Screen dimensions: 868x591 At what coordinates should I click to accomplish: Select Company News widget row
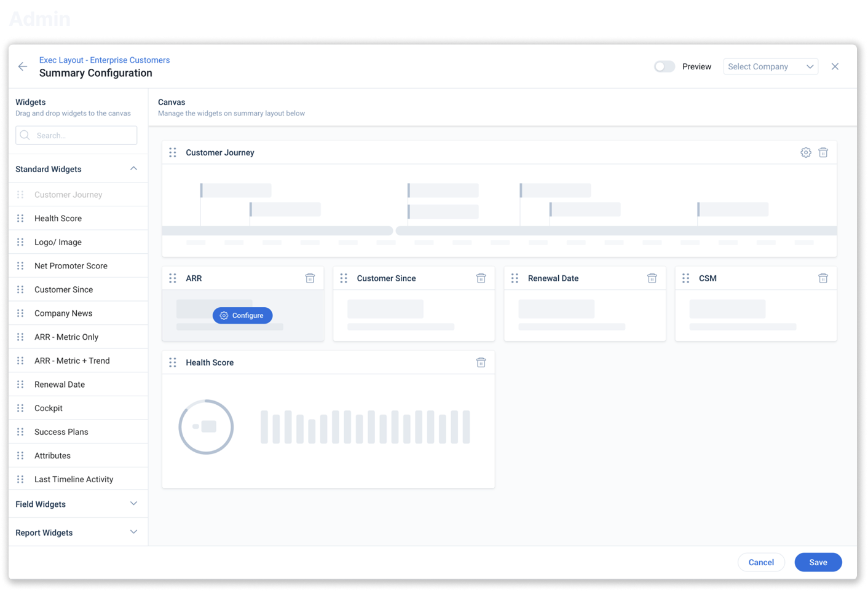78,313
